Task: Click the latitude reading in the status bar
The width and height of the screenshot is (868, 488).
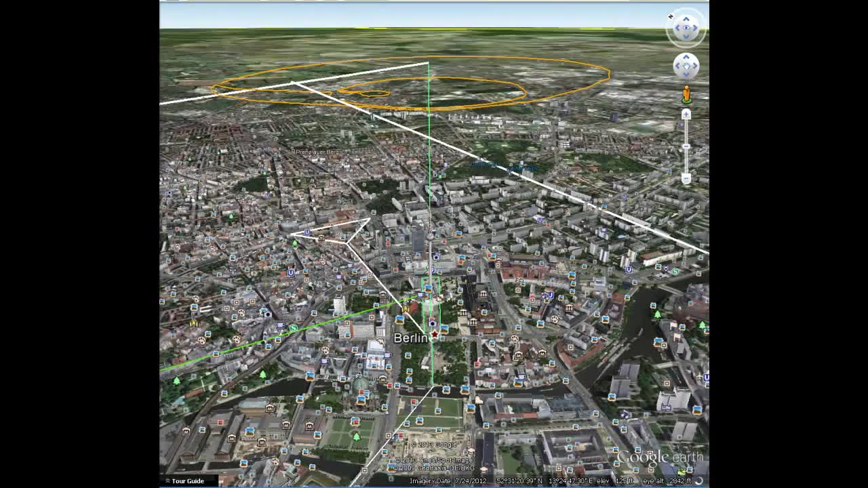Action: [519, 481]
